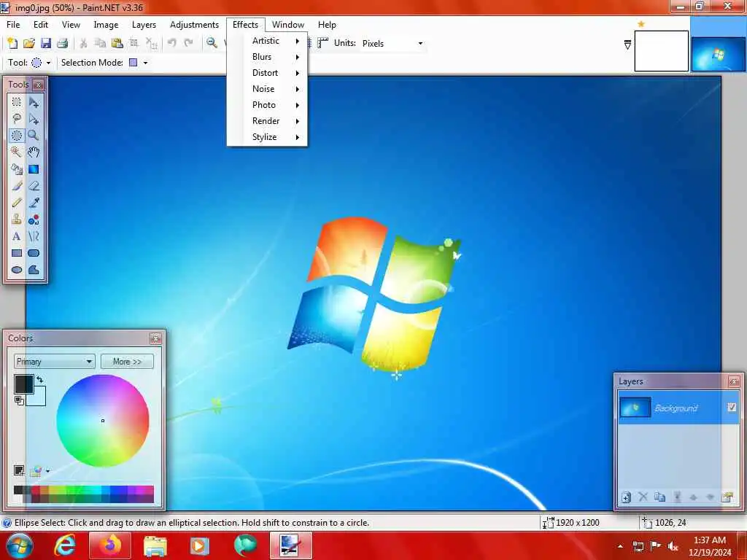The height and width of the screenshot is (560, 747).
Task: Select the Pan hand tool
Action: click(x=34, y=152)
